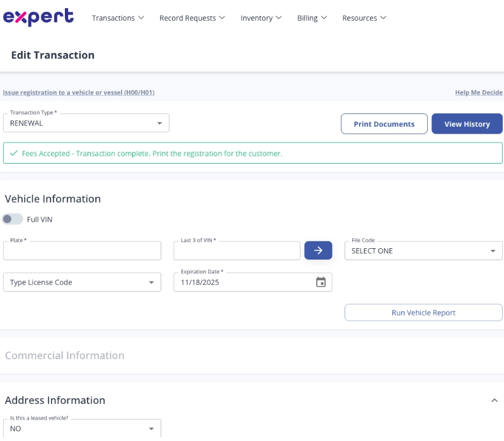Open the Type License Code dropdown

point(82,282)
